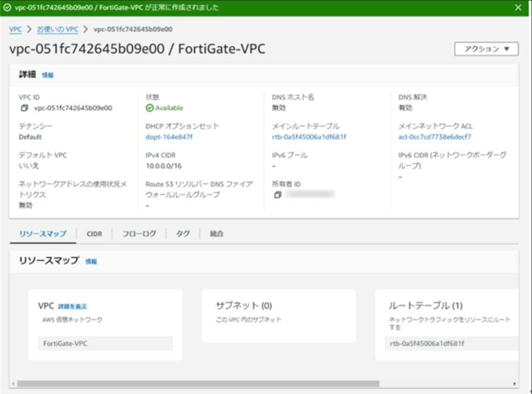Open 情報 link next to 詳細
The width and height of the screenshot is (532, 394).
tap(48, 75)
